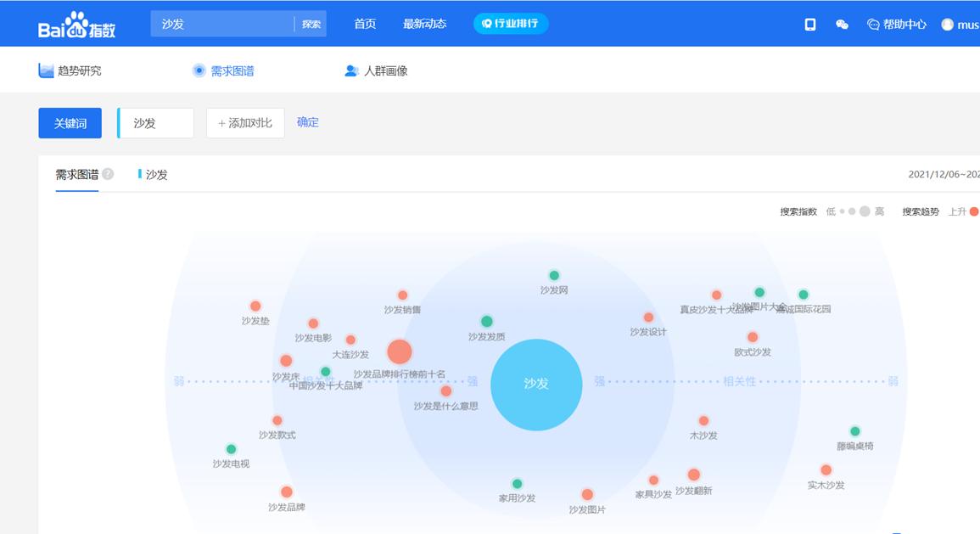Click the 实木沙发 node dot
980x534 pixels.
pyautogui.click(x=826, y=469)
